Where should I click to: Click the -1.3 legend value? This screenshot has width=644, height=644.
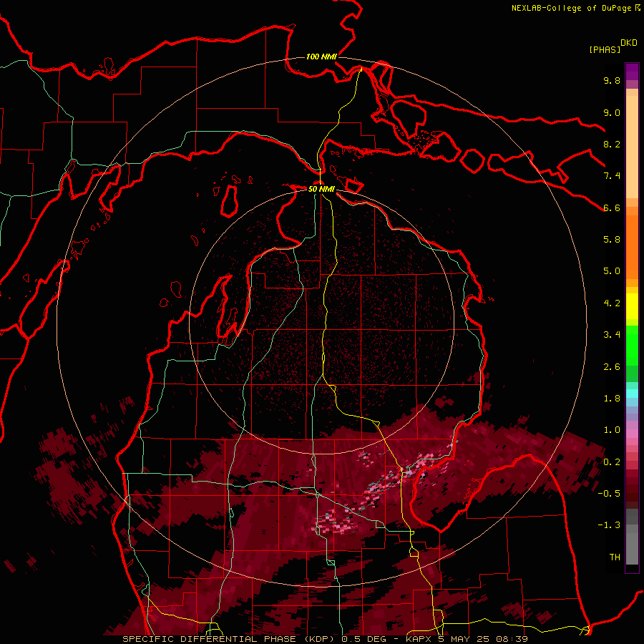(609, 525)
